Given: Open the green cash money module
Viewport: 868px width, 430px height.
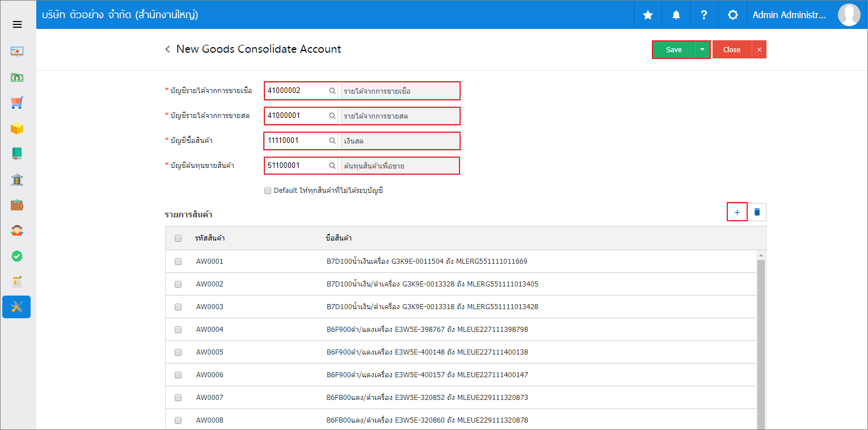Looking at the screenshot, I should tap(16, 77).
